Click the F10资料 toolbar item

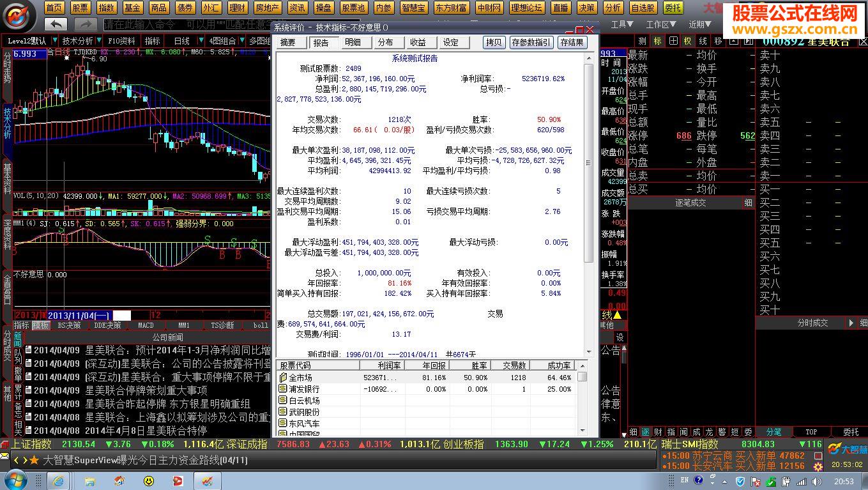click(x=121, y=41)
